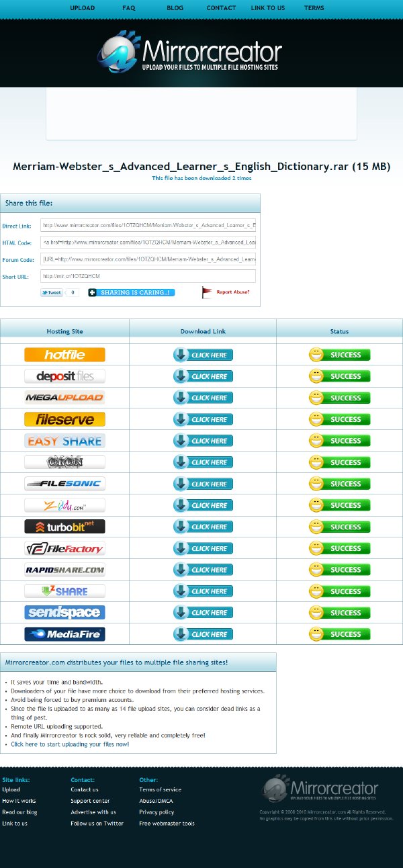Click Megaupload's SUCCESS status badge

(340, 398)
